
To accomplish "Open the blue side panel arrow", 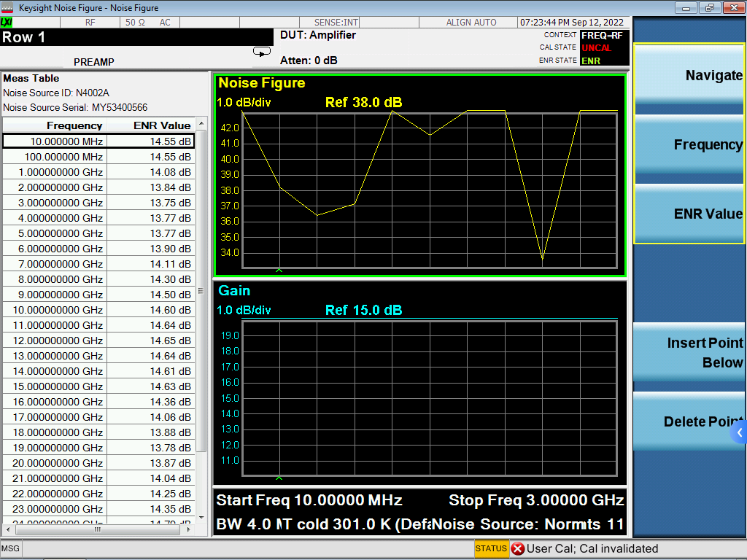I will pyautogui.click(x=739, y=432).
